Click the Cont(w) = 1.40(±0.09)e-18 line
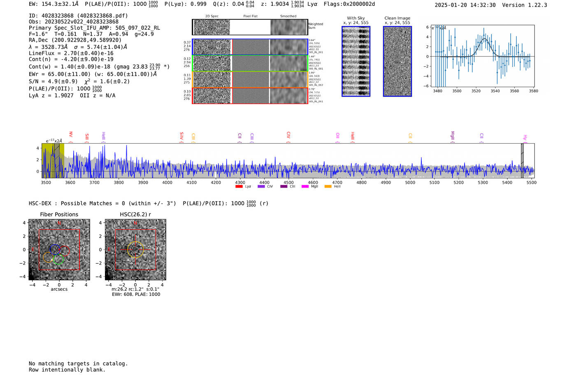576x392 pixels. (x=99, y=66)
